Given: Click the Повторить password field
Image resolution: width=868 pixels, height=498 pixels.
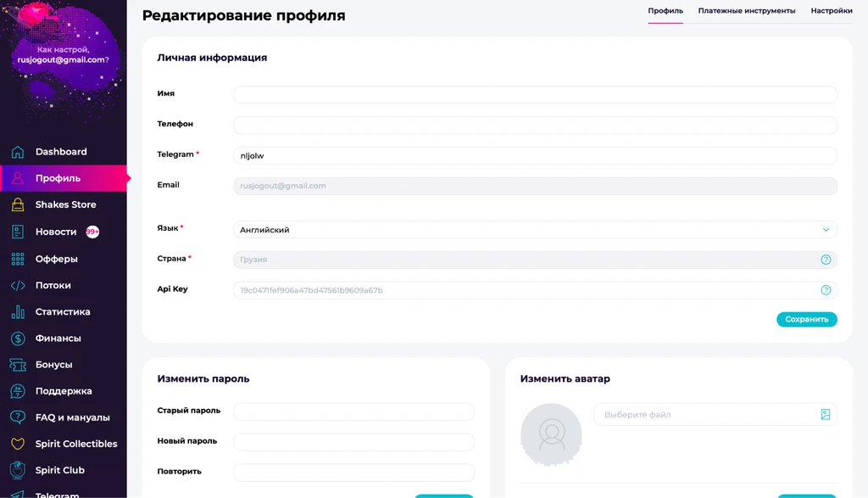Looking at the screenshot, I should (x=353, y=472).
